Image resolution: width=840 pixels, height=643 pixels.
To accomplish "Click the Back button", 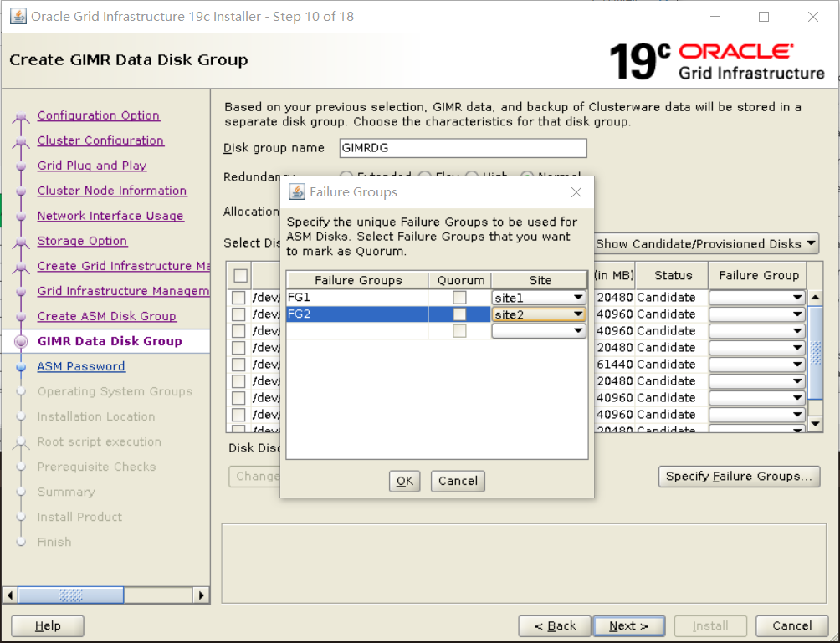I will click(x=555, y=626).
